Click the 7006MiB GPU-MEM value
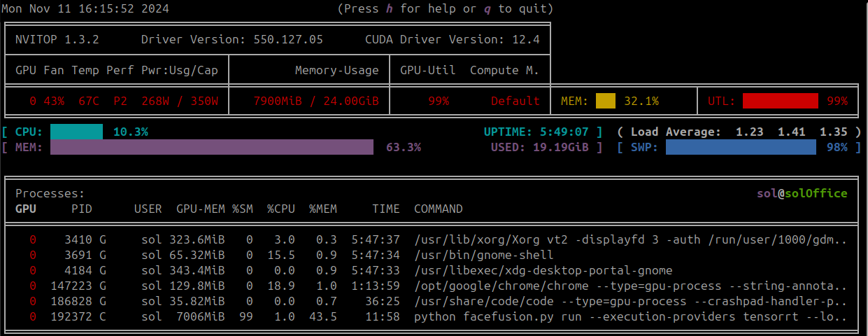This screenshot has height=336, width=868. tap(201, 317)
